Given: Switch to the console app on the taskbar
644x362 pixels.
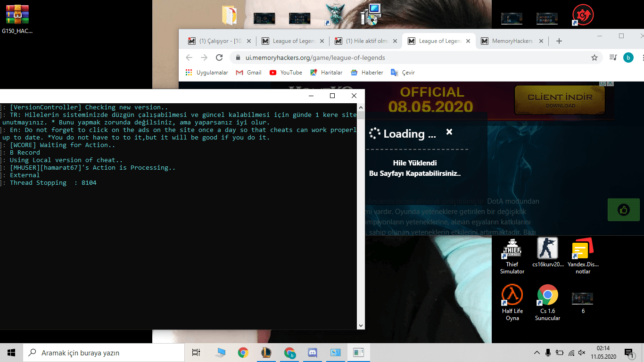Looking at the screenshot, I should [x=358, y=353].
